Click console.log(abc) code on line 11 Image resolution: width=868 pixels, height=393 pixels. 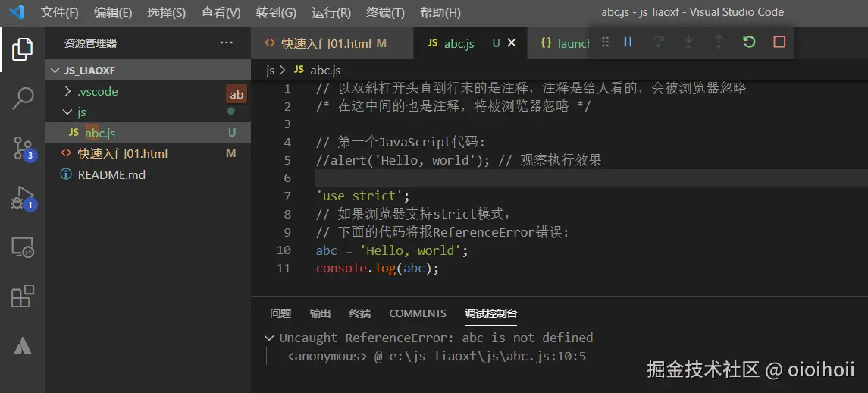click(x=377, y=269)
